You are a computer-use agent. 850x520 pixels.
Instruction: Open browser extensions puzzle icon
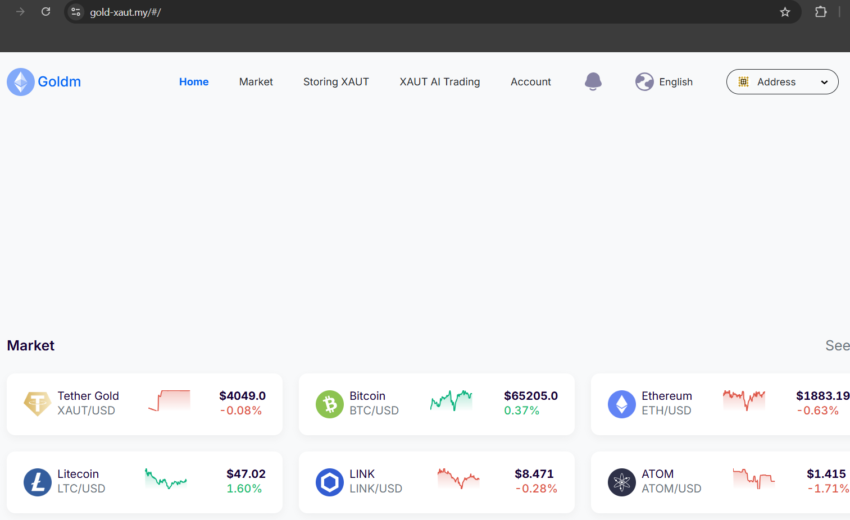coord(821,11)
